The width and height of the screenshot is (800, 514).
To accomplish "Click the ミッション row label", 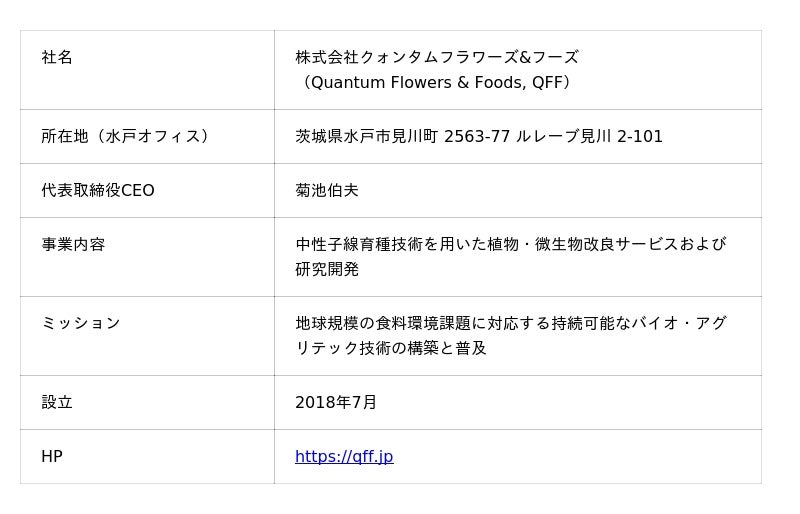I will click(81, 324).
